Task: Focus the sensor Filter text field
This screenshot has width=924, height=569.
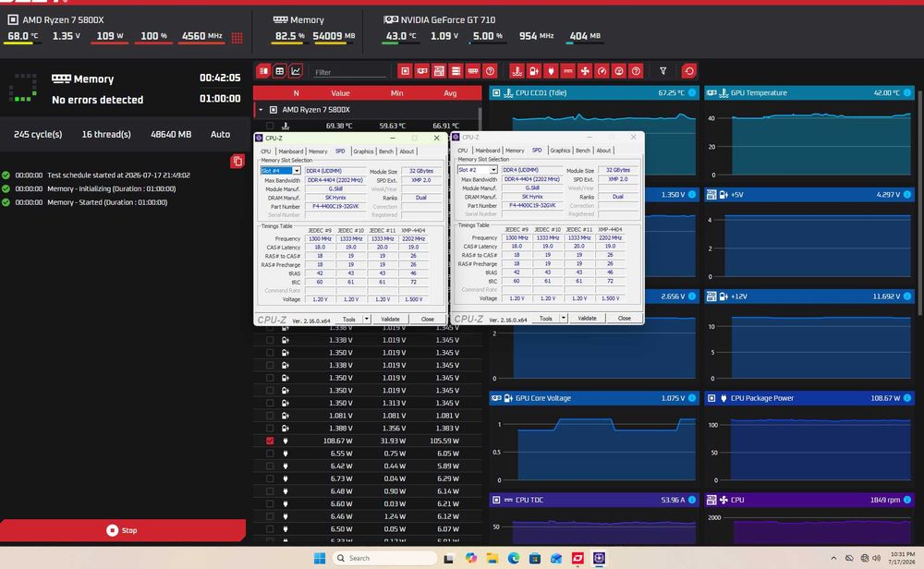Action: pyautogui.click(x=350, y=72)
